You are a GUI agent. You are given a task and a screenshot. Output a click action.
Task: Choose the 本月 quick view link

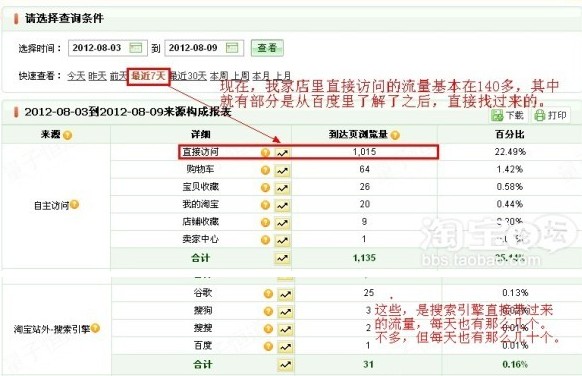261,76
